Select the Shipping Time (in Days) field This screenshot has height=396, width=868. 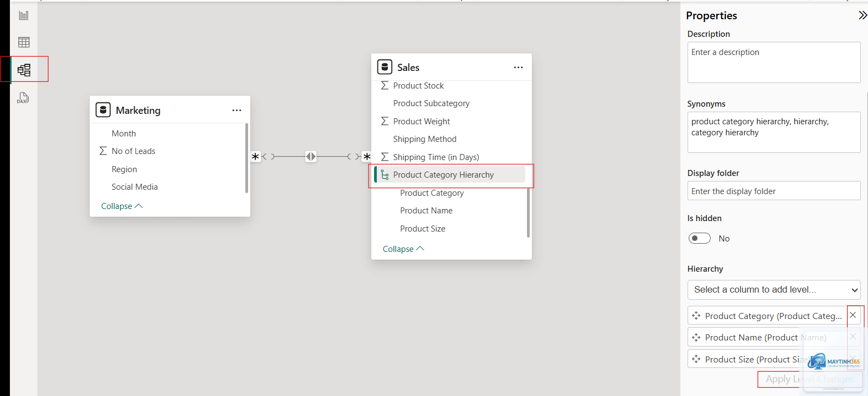point(436,157)
